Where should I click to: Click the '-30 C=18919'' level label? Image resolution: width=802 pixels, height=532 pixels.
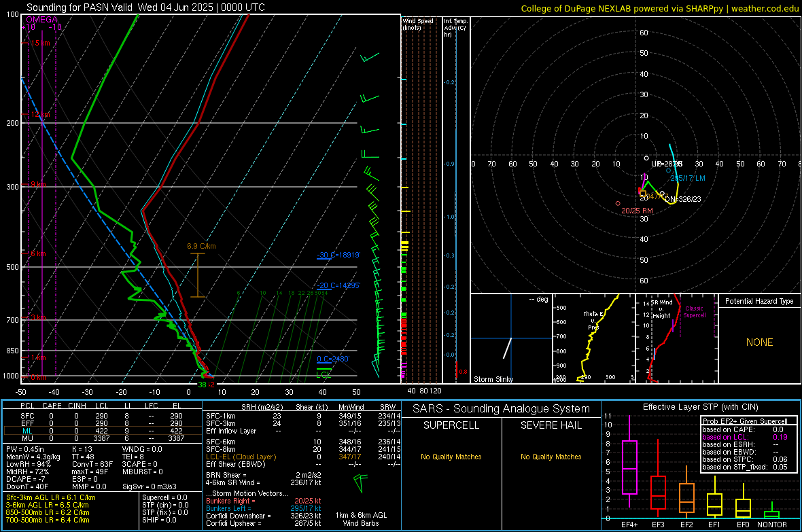point(338,255)
